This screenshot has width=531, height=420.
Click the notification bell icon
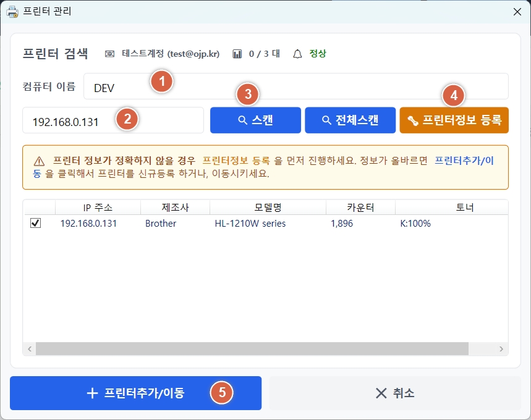pos(297,54)
